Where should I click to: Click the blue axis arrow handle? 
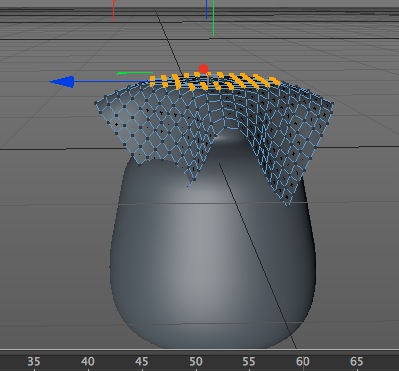[x=62, y=82]
